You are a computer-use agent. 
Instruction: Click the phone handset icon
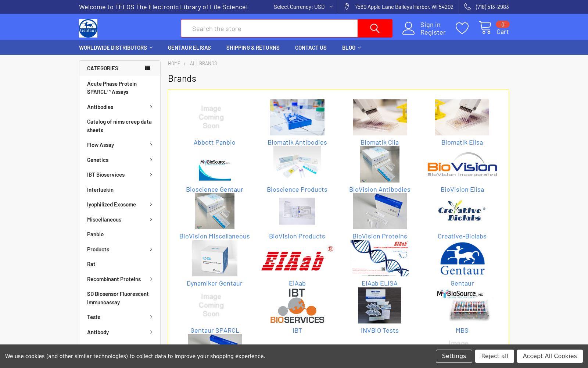(x=467, y=7)
